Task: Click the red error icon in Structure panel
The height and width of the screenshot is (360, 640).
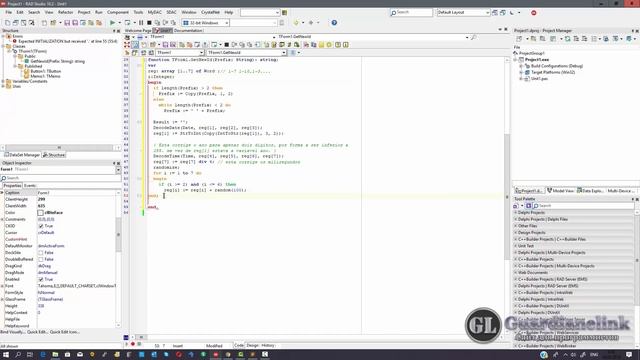Action: coord(15,41)
